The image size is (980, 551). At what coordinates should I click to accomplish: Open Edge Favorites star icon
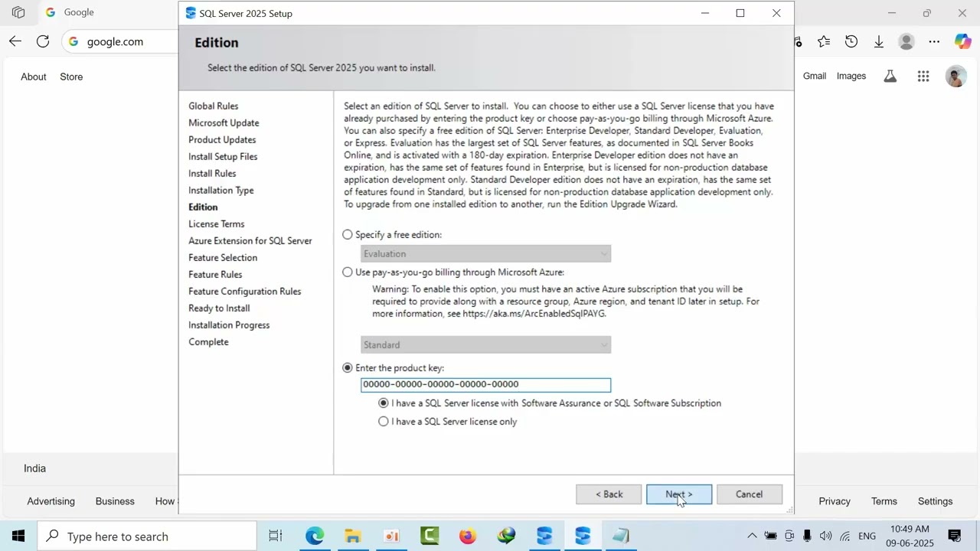tap(824, 41)
